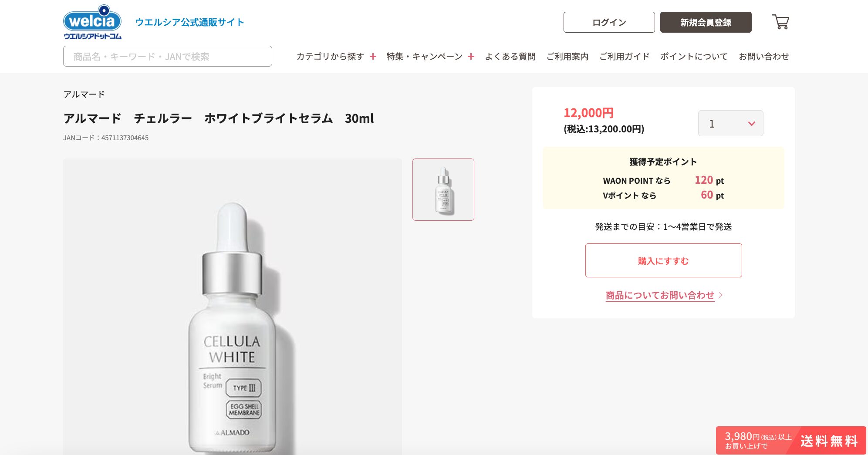Open よくある質問 menu item
Screen dimensions: 868x455
click(x=510, y=56)
